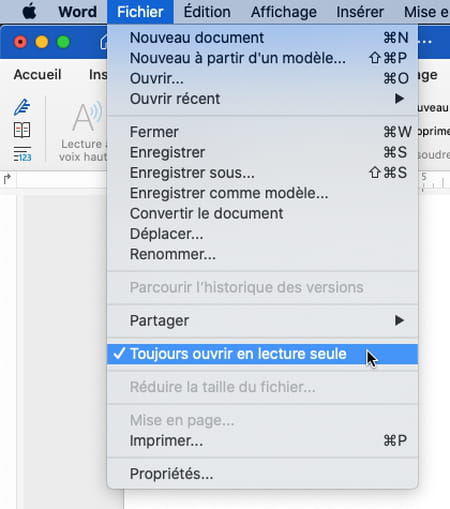The image size is (450, 509).
Task: Click the word count 123 icon
Action: point(22,154)
